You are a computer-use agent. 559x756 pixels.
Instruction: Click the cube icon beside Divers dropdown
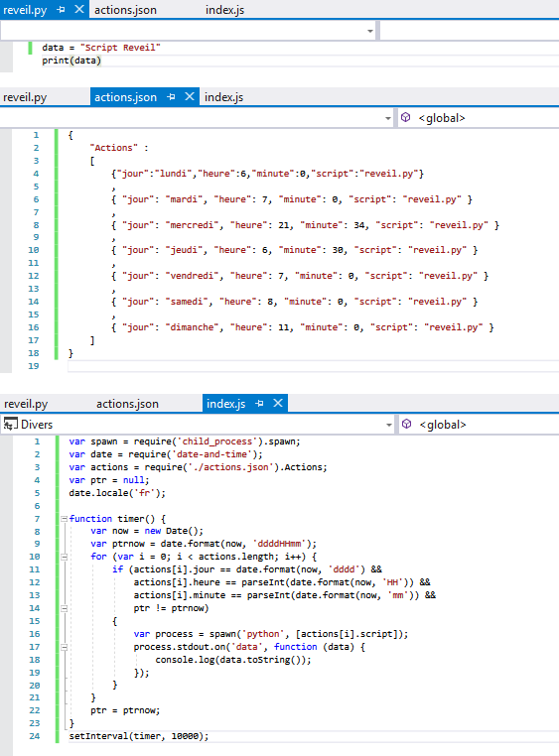(x=406, y=424)
